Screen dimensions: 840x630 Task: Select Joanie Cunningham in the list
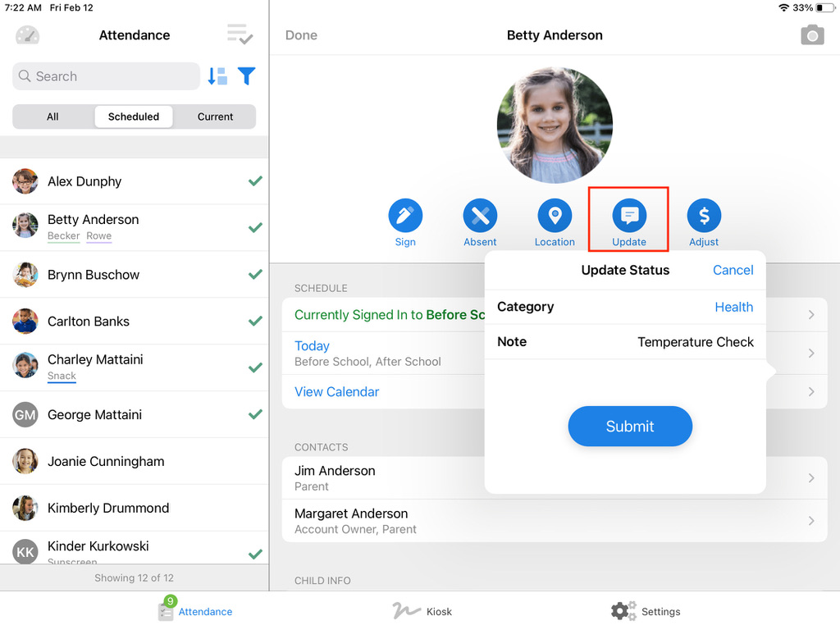tap(134, 461)
